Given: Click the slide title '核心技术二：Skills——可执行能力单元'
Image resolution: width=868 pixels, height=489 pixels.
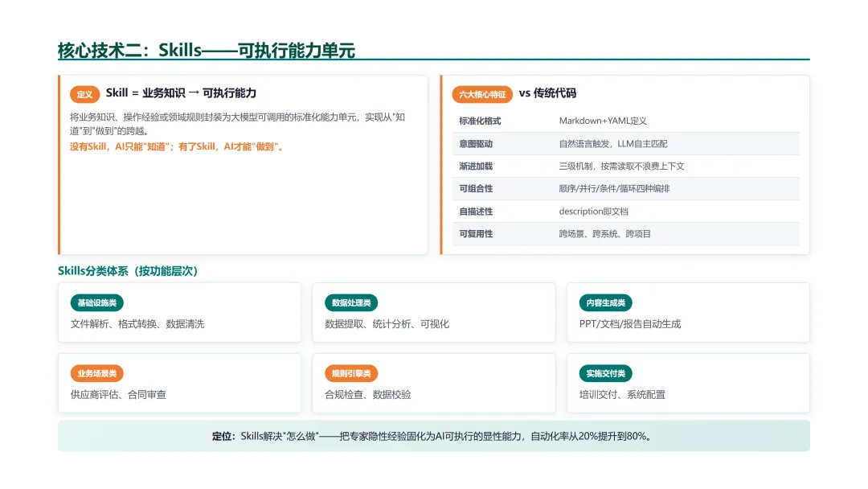Looking at the screenshot, I should pyautogui.click(x=206, y=51).
